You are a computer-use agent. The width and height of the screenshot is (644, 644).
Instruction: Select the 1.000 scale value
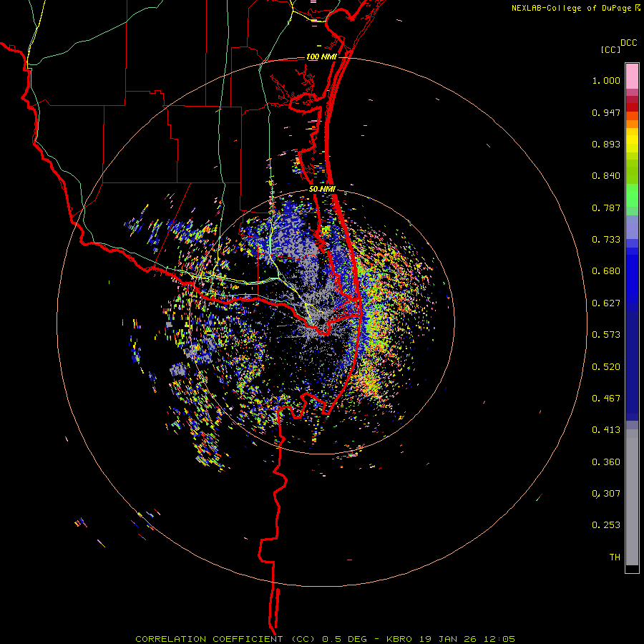click(x=606, y=80)
